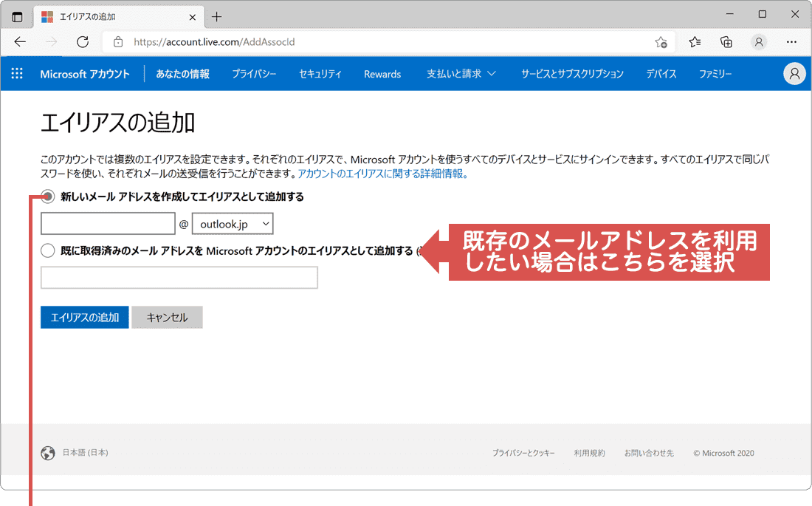This screenshot has width=812, height=506.
Task: Click the browser back arrow
Action: click(x=20, y=42)
